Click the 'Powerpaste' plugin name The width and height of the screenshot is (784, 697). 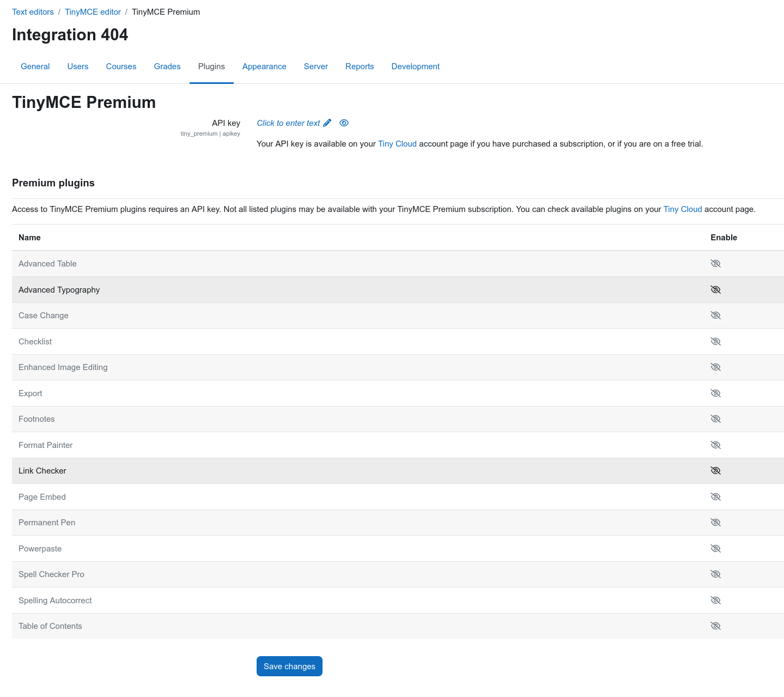[x=40, y=549]
